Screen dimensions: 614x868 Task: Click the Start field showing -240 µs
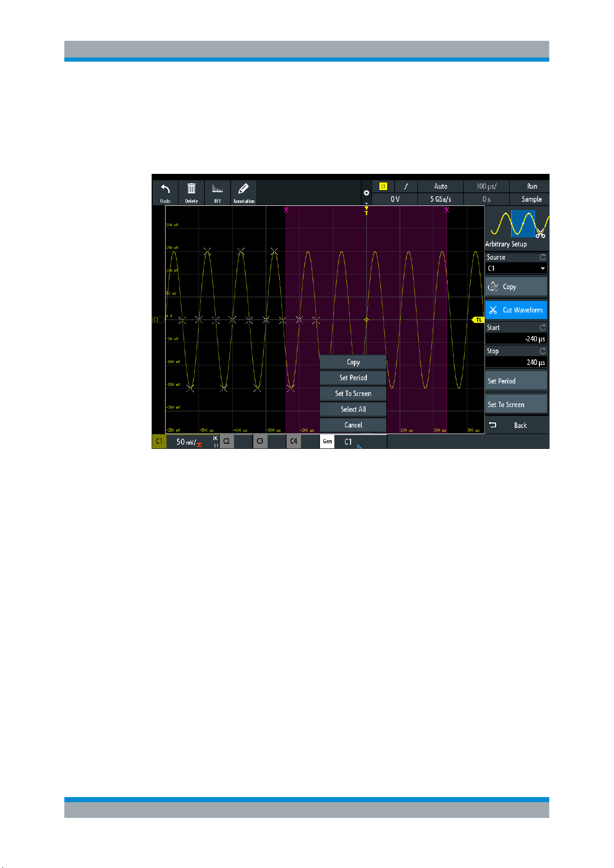pos(516,339)
